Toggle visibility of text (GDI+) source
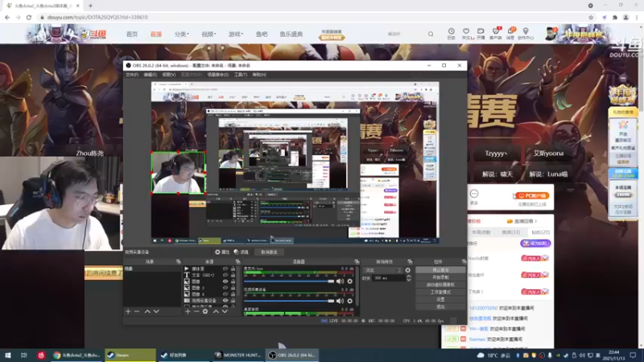644x362 pixels. (x=225, y=275)
